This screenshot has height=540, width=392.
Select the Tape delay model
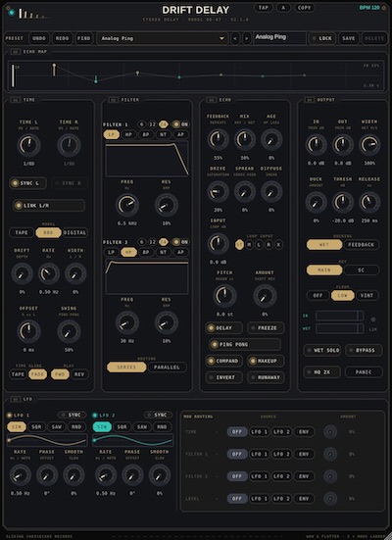(x=22, y=233)
